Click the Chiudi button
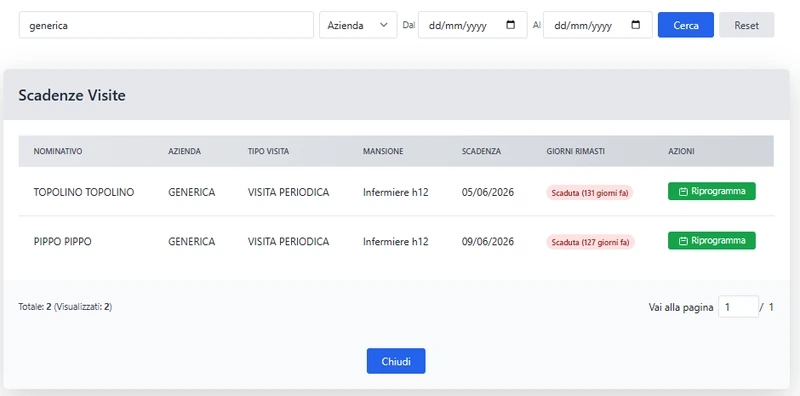Screen dimensions: 800x396 [x=396, y=361]
